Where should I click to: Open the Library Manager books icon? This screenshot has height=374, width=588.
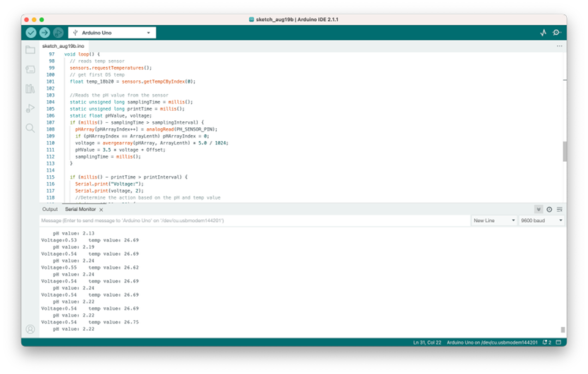pos(30,89)
